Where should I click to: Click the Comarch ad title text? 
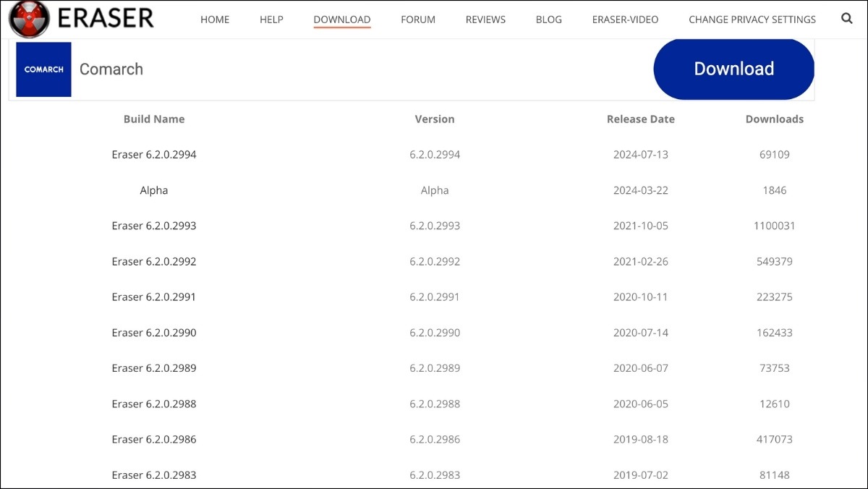(111, 69)
